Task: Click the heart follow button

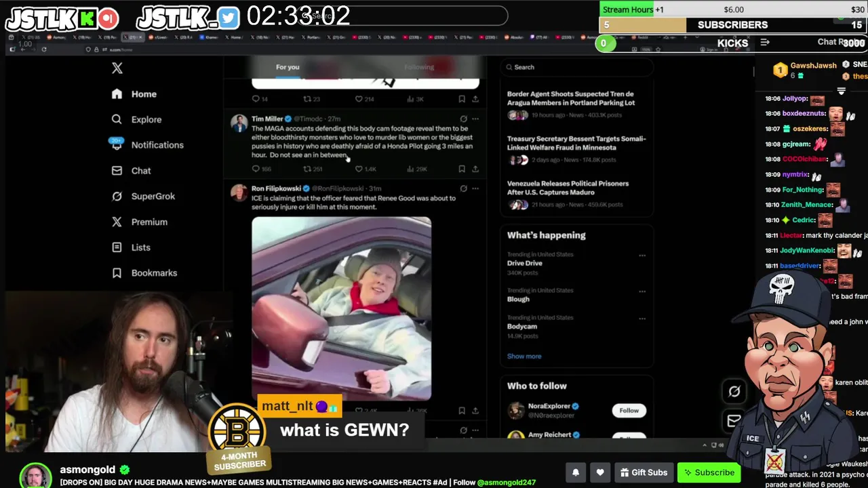Action: tap(600, 472)
